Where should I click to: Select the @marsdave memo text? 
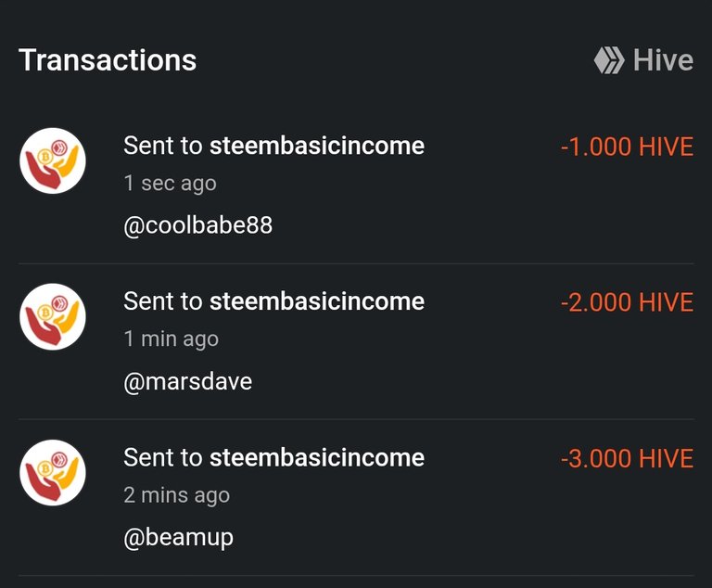(187, 381)
